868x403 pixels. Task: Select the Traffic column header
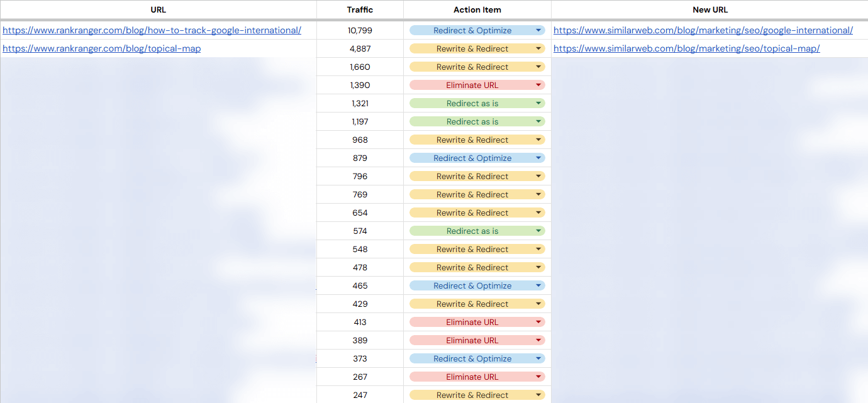click(x=360, y=9)
